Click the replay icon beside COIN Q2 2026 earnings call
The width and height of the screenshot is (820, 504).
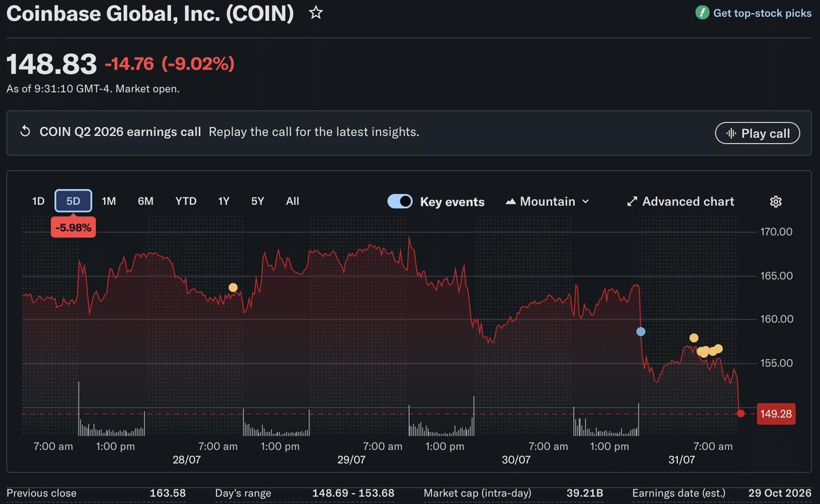tap(25, 132)
